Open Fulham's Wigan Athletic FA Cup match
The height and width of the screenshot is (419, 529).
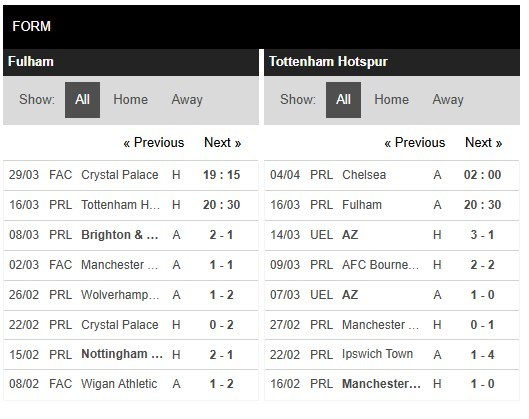(131, 385)
